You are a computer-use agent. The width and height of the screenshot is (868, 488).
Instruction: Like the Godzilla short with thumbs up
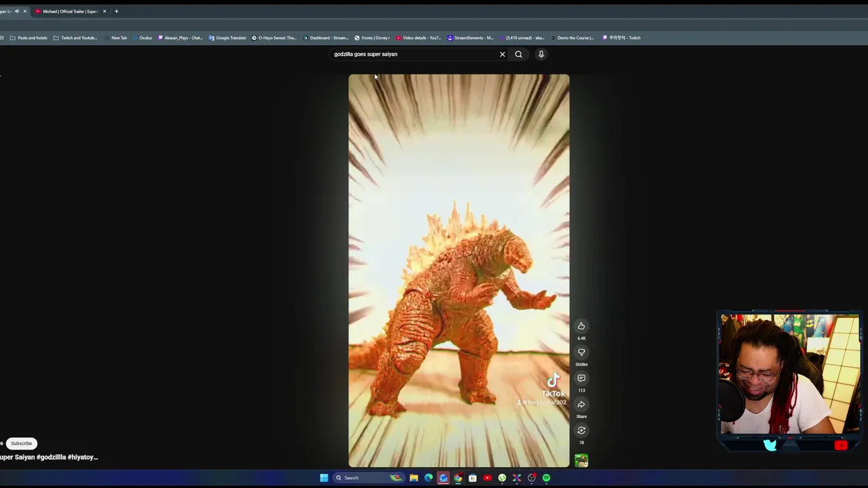click(581, 326)
